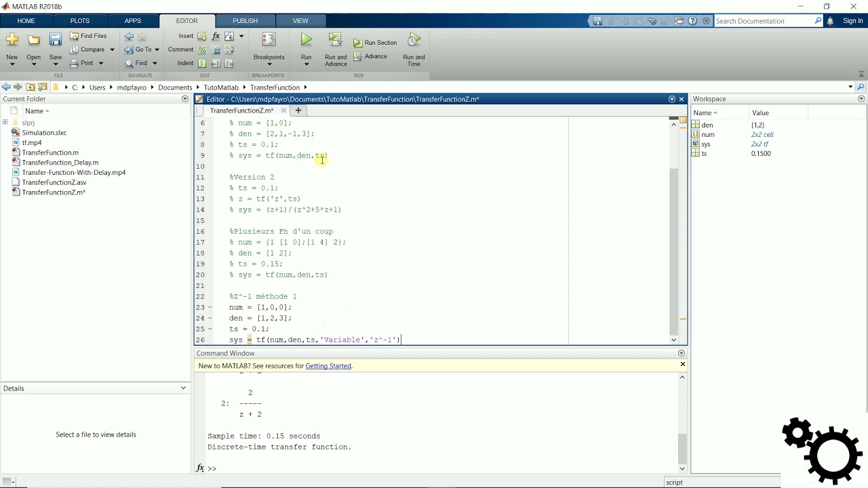Click the Switch Windows icon in quick access

pyautogui.click(x=679, y=21)
